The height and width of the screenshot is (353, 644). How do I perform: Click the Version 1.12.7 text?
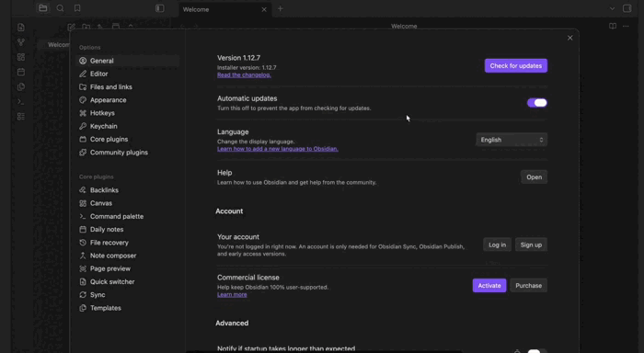click(238, 58)
